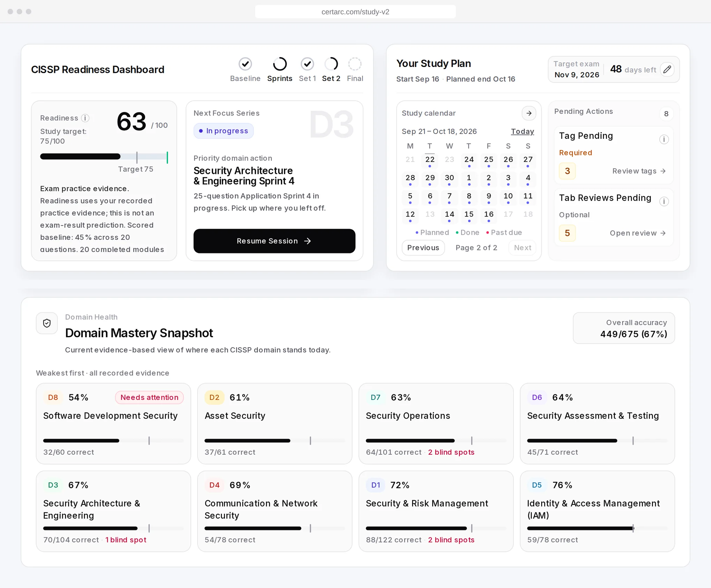Click the Set 1 checkmark icon
This screenshot has width=711, height=588.
307,64
